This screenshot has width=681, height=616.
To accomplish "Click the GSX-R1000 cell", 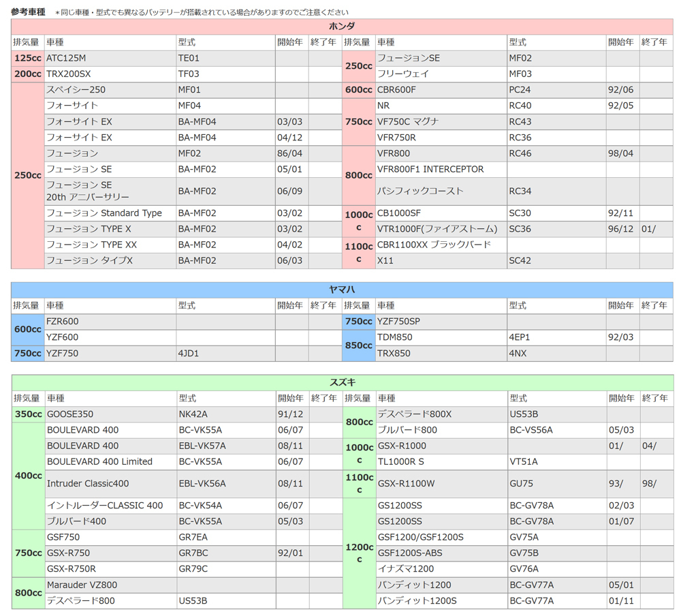I will pyautogui.click(x=442, y=446).
